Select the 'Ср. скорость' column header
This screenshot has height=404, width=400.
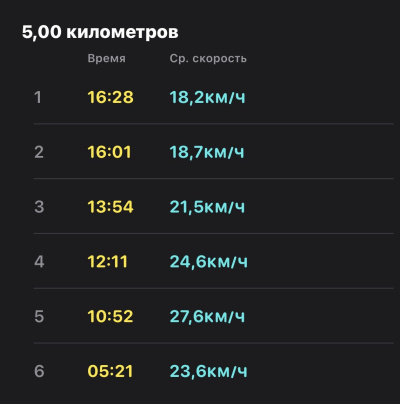coord(208,59)
